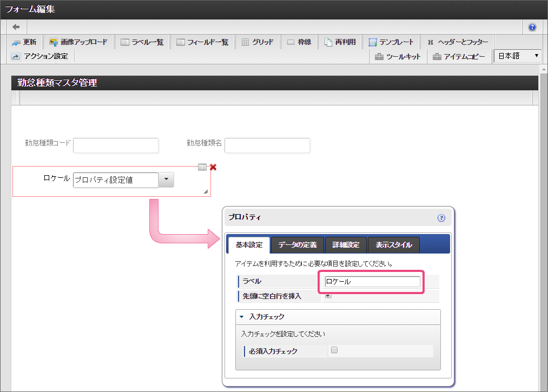The height and width of the screenshot is (392, 548).
Task: Open the フィールド一覧 field list
Action: 202,42
